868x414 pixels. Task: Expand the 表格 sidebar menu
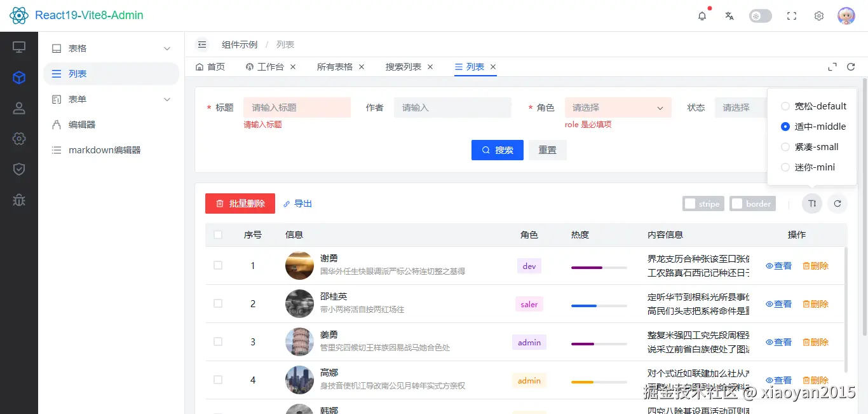(111, 48)
